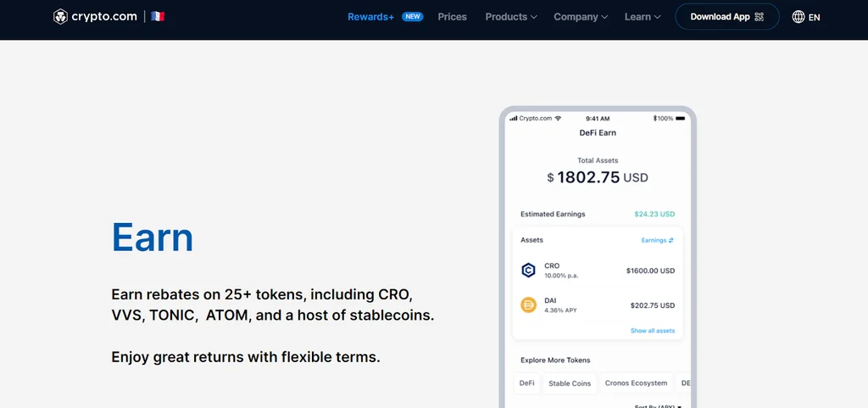Open the Products dropdown menu
Screen dimensions: 868x408
pyautogui.click(x=511, y=17)
